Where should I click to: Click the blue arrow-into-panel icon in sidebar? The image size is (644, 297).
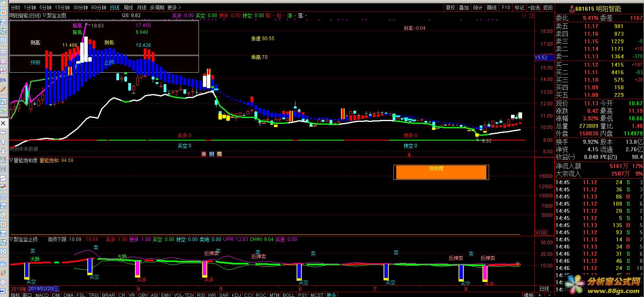(3, 291)
